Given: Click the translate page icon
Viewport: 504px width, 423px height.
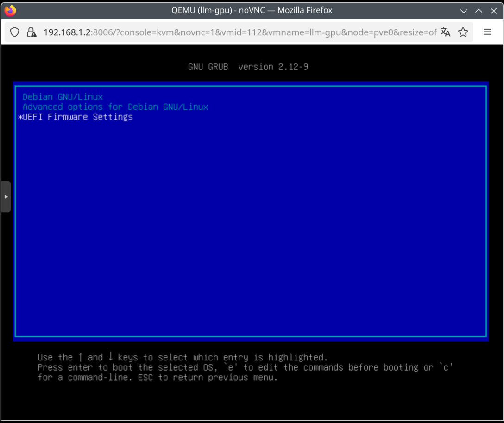Looking at the screenshot, I should pos(446,32).
